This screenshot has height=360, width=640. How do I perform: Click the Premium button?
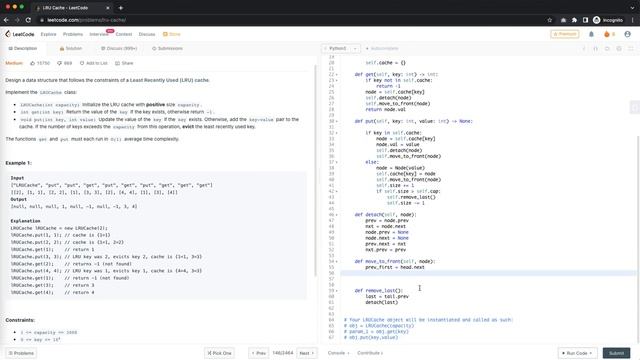[564, 34]
